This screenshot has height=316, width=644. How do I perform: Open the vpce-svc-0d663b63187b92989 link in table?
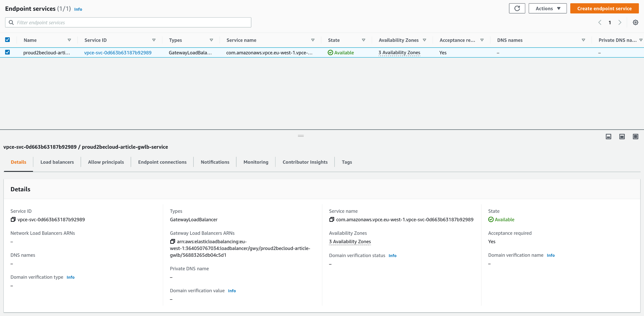point(118,53)
